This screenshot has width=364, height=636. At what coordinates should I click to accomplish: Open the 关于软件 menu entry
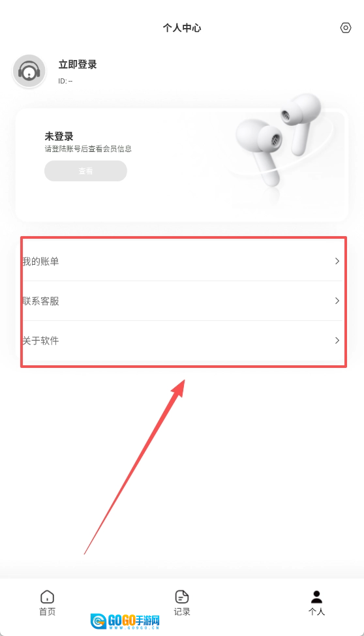pyautogui.click(x=182, y=341)
